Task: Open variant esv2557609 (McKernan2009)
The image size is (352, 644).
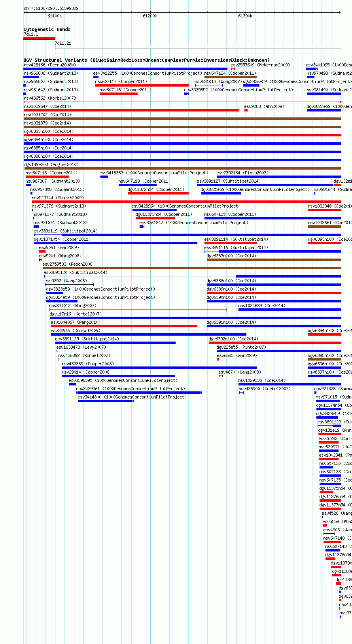Action: pyautogui.click(x=260, y=65)
